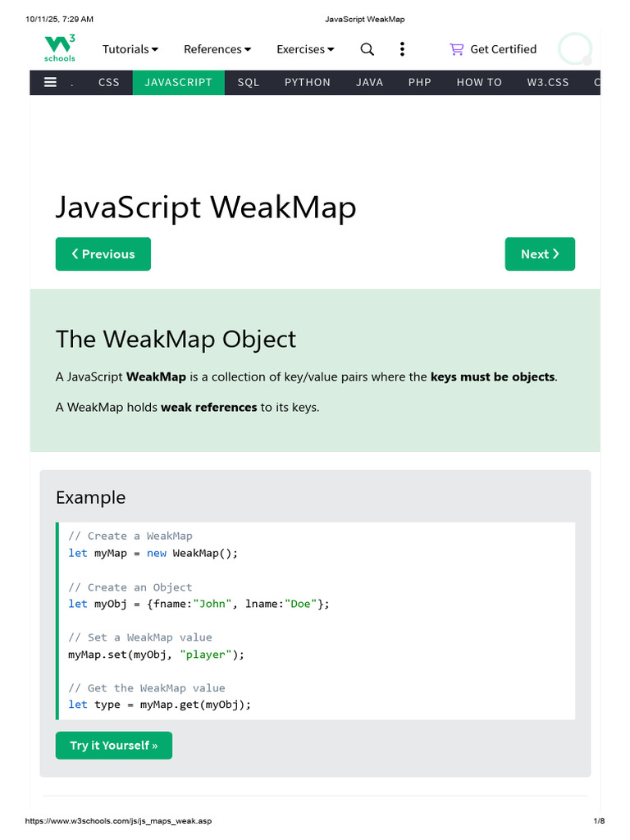Open the search magnifier icon

367,49
